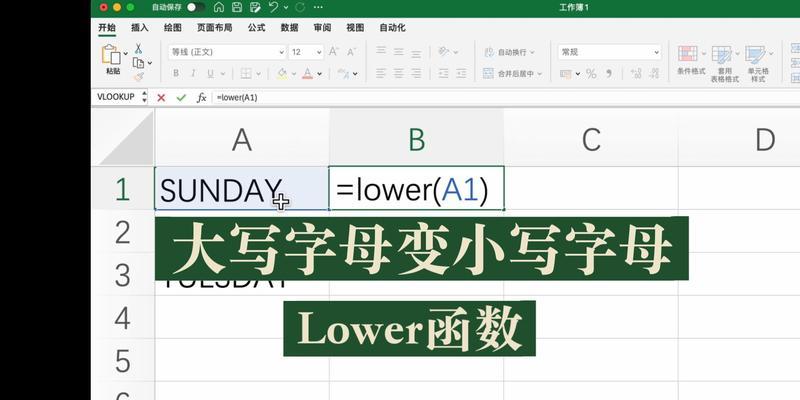Open 条件格式 conditional formatting
Viewport: 800px width, 400px height.
pyautogui.click(x=691, y=60)
